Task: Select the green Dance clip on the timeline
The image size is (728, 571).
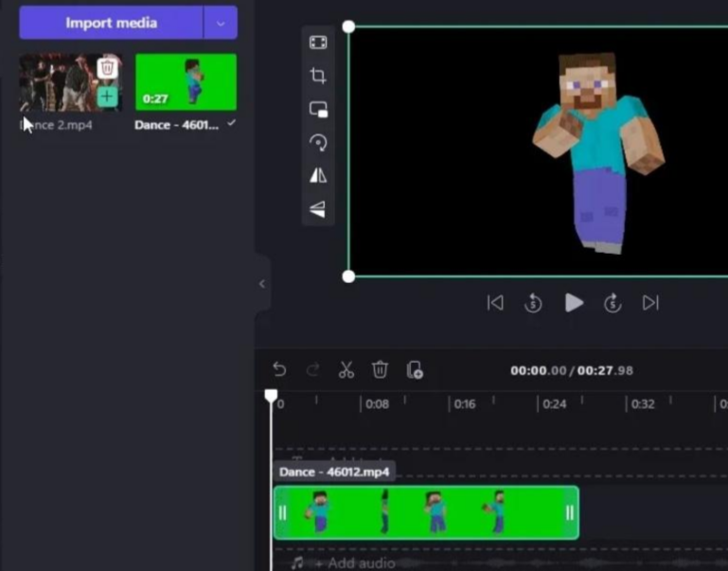Action: (426, 513)
